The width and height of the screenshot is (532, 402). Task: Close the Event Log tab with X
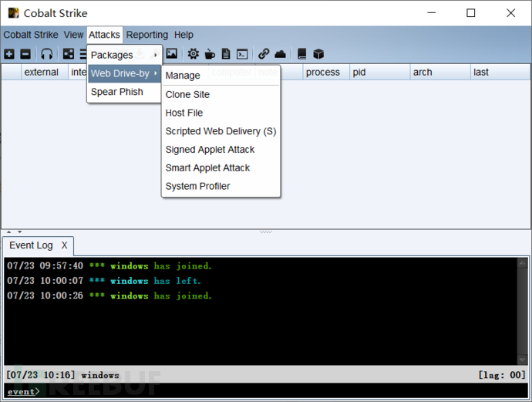pyautogui.click(x=65, y=245)
